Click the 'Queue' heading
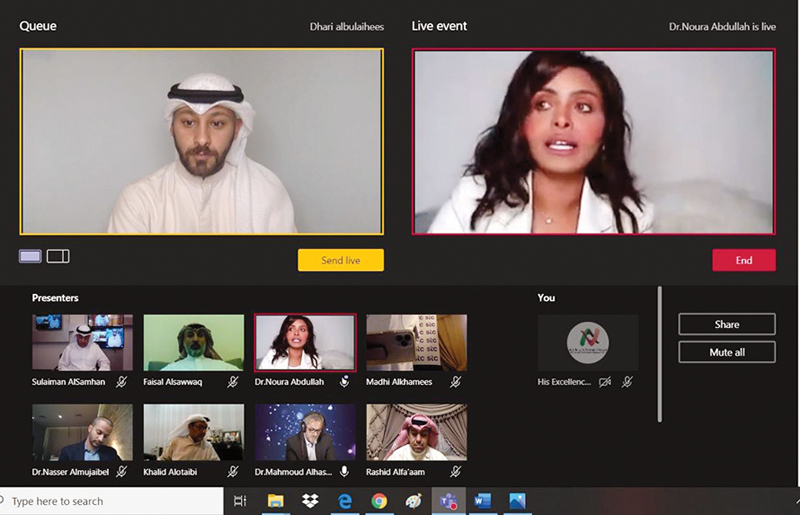The width and height of the screenshot is (800, 515). (x=38, y=26)
